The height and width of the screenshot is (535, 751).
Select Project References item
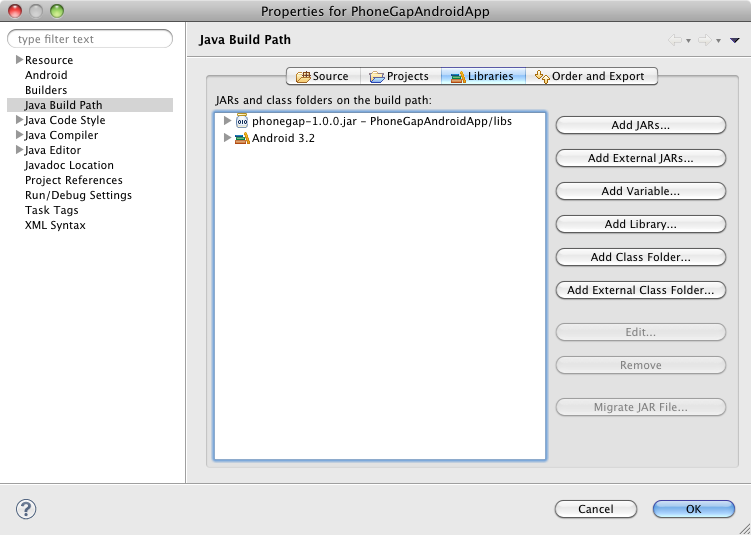pyautogui.click(x=74, y=180)
